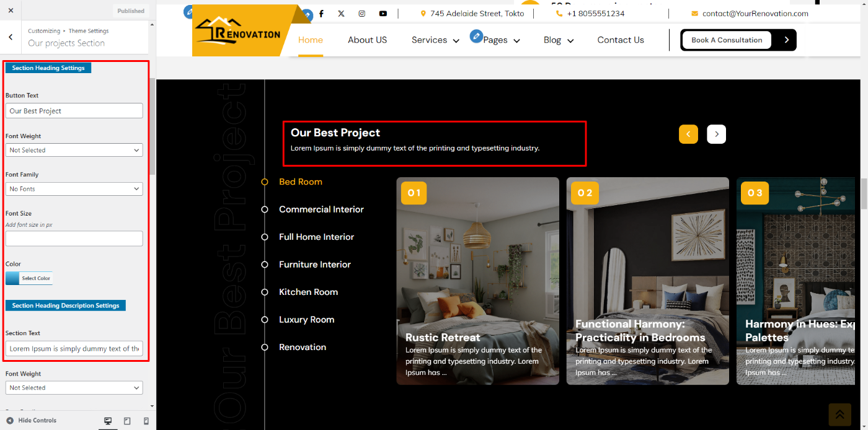Close the Customizer panel
Screen dimensions: 868x430
[11, 11]
